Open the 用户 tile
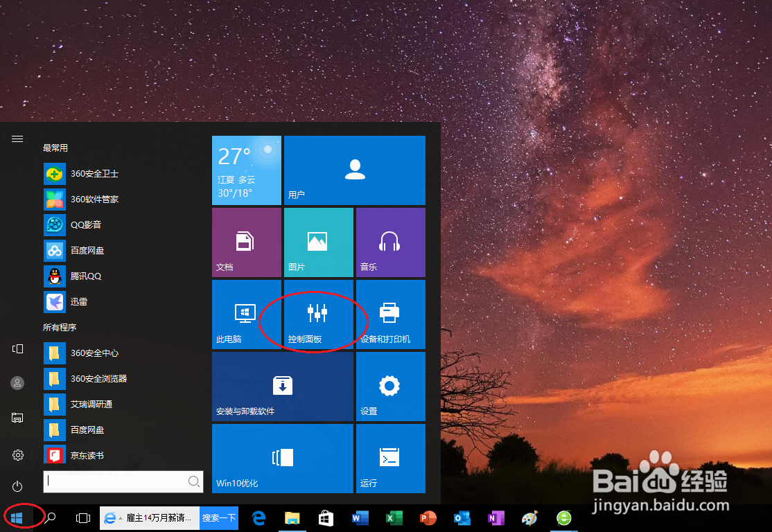772x532 pixels. point(355,170)
